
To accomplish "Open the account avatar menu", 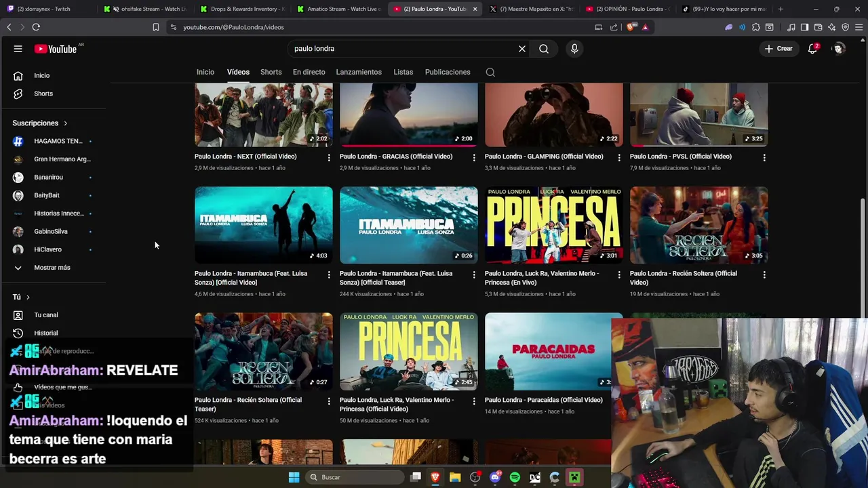I will click(x=839, y=49).
